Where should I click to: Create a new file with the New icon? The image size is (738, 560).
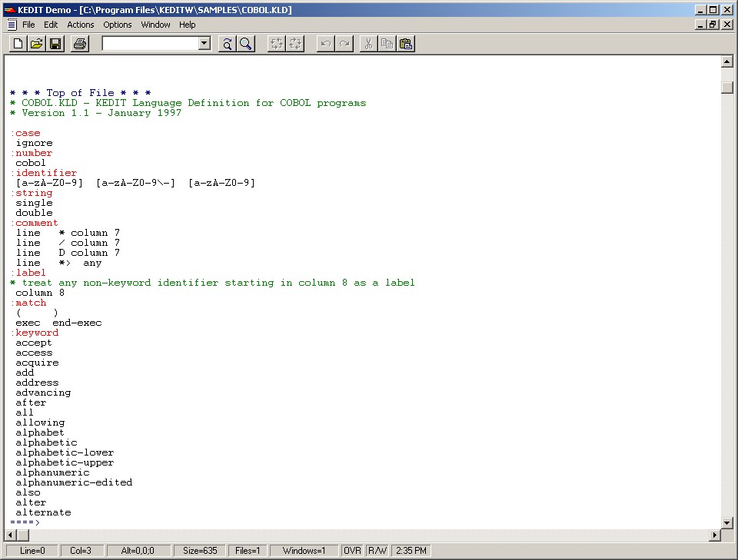click(x=18, y=45)
